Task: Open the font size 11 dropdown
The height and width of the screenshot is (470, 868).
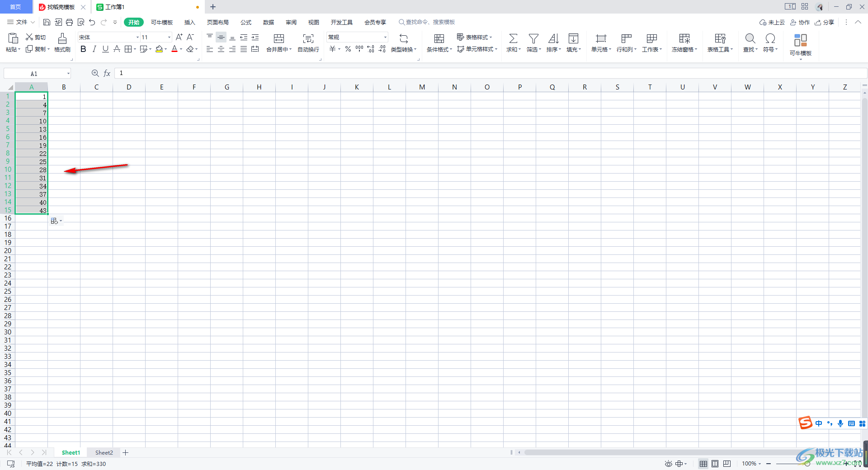Action: pos(170,37)
